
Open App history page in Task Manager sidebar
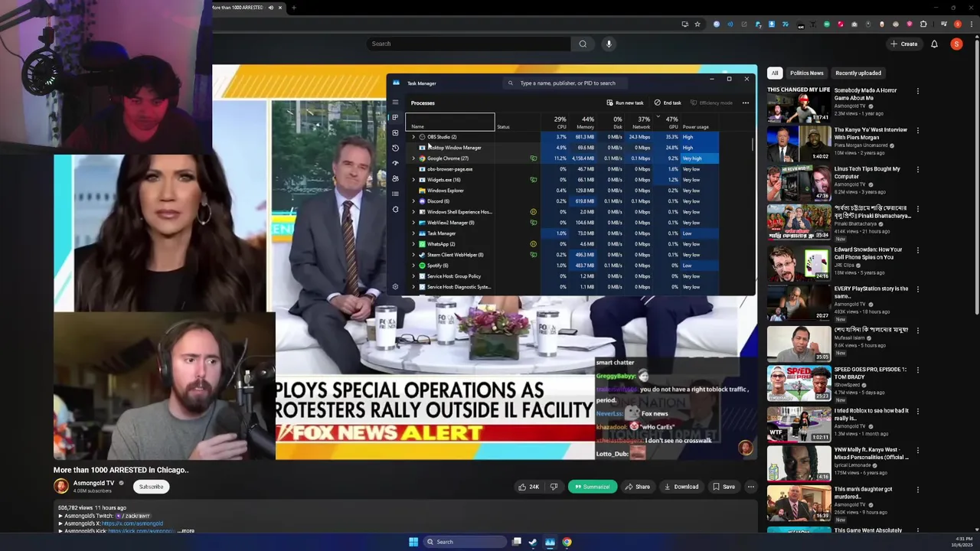(x=395, y=148)
